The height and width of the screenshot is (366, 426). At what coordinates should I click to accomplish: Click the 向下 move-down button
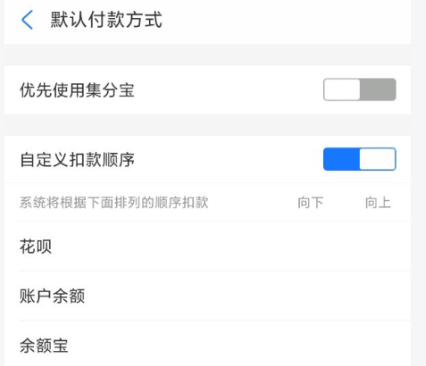[310, 202]
